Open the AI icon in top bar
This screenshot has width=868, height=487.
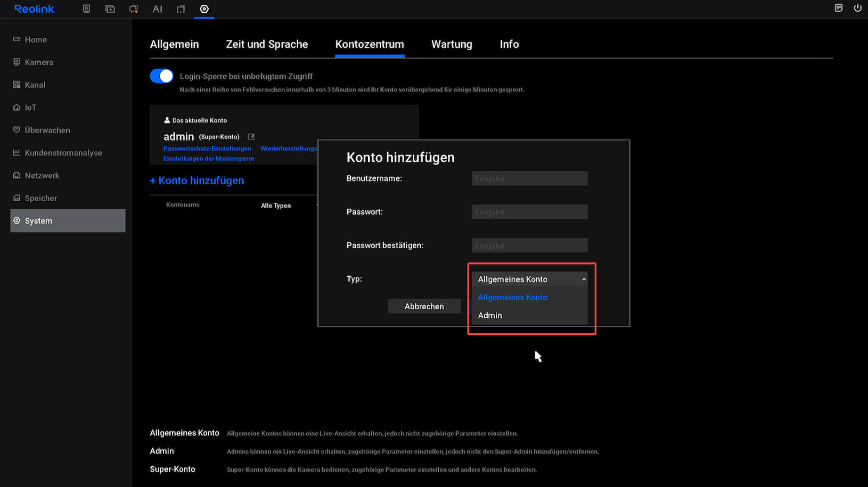coord(157,9)
